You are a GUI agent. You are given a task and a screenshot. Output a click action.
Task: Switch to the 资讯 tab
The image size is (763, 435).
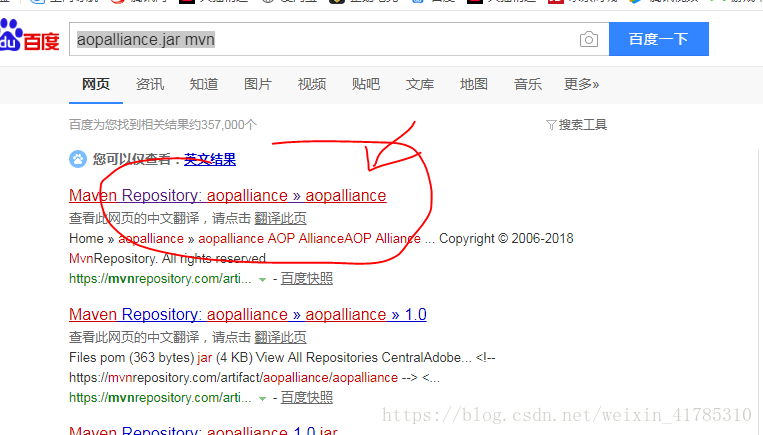click(150, 84)
